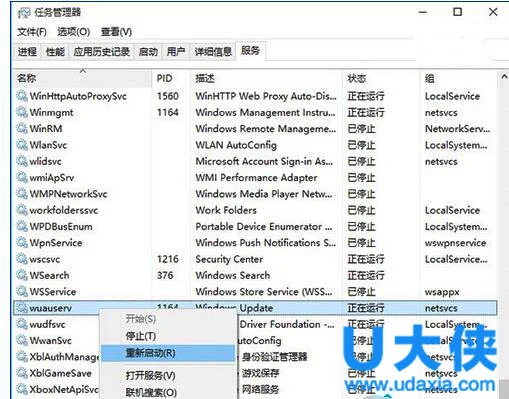Click the gear icon beside wudfsvc

[22, 324]
